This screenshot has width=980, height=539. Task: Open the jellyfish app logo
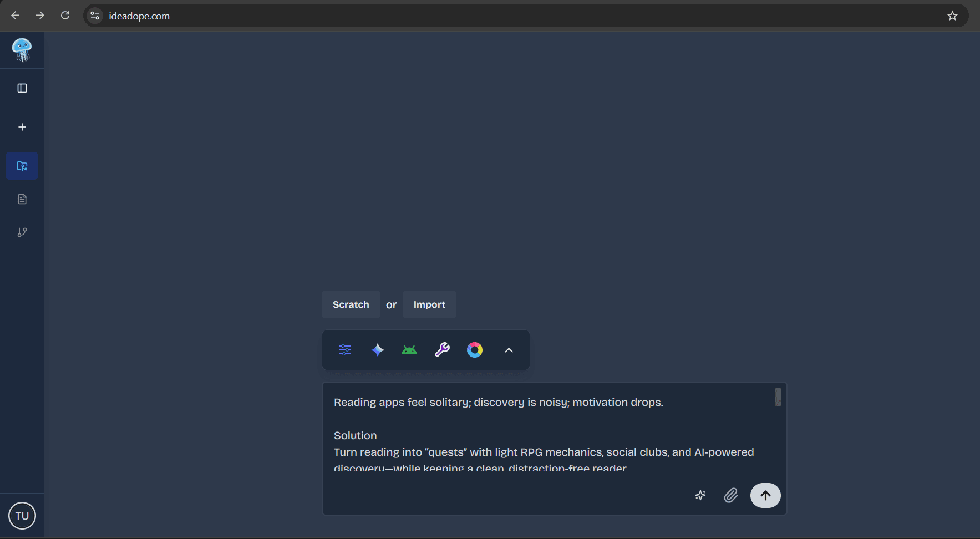click(22, 50)
